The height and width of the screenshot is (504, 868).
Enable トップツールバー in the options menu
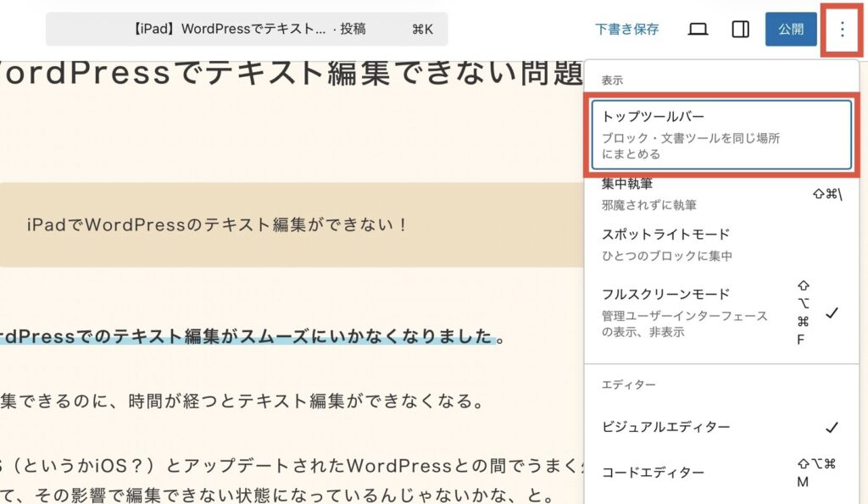720,135
